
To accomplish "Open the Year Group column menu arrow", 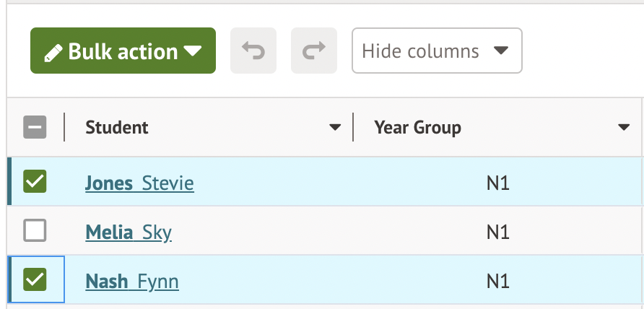I will tap(624, 127).
